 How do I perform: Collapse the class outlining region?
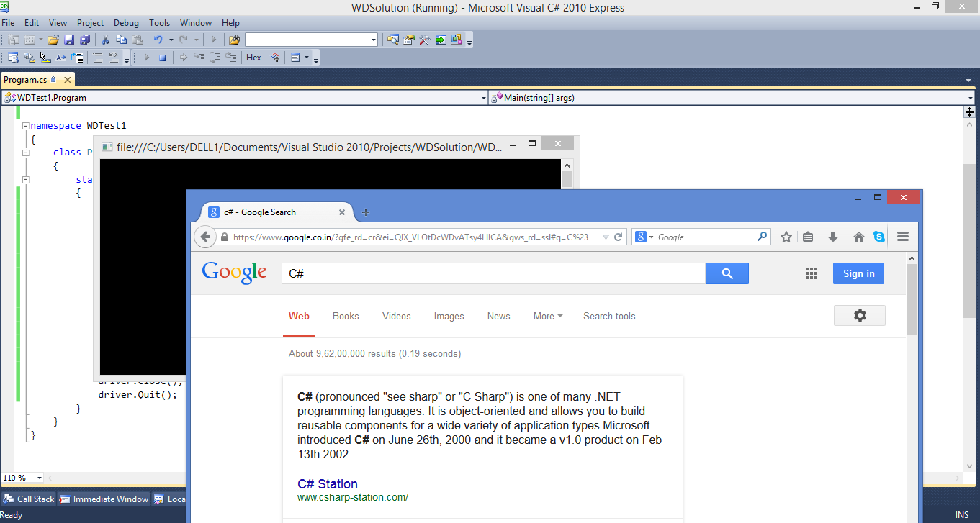[x=25, y=153]
